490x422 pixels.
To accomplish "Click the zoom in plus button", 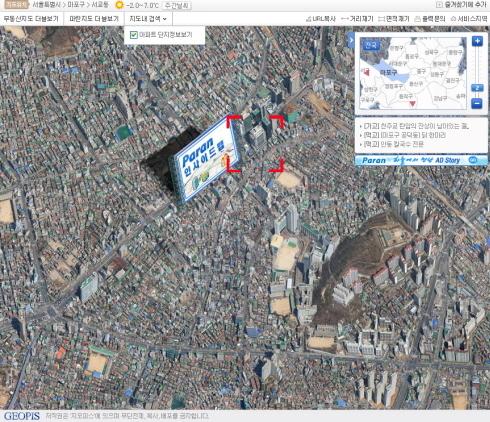I will [477, 41].
